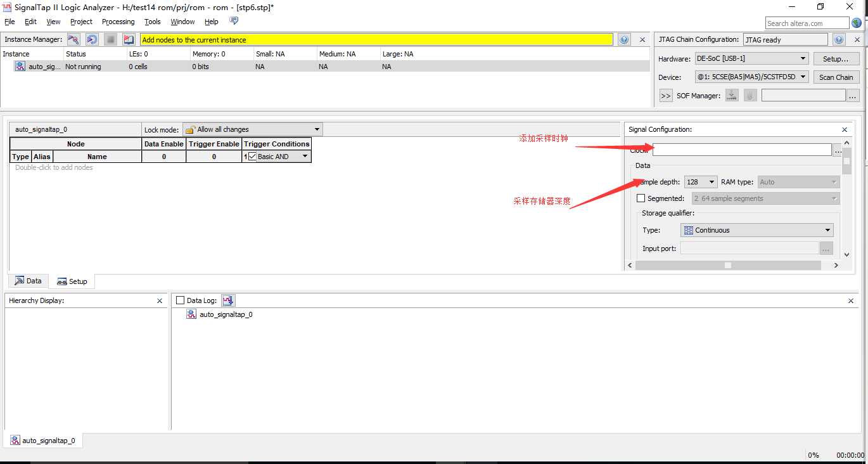Open the Hardware DE-SoC dropdown
The height and width of the screenshot is (464, 868).
[x=752, y=58]
